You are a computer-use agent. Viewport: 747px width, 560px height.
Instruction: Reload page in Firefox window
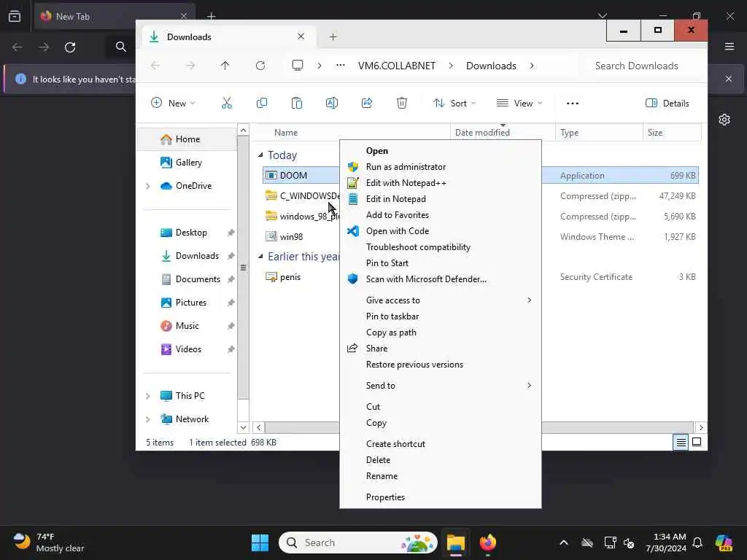point(70,47)
